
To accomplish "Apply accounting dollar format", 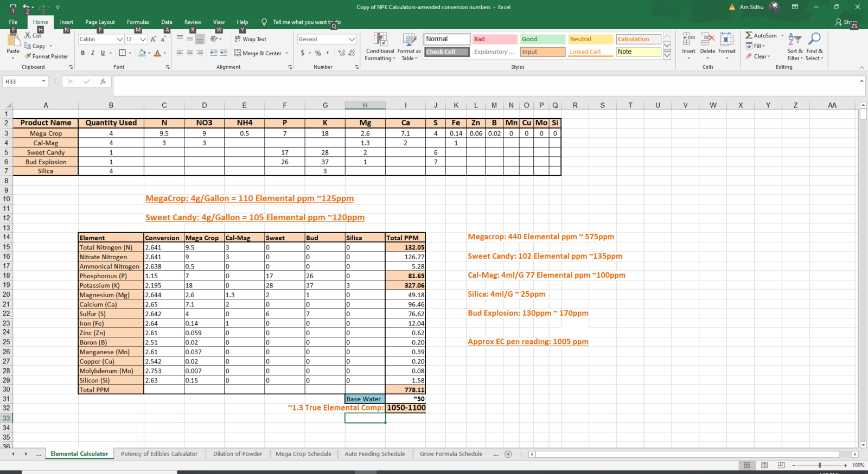I will pos(303,53).
